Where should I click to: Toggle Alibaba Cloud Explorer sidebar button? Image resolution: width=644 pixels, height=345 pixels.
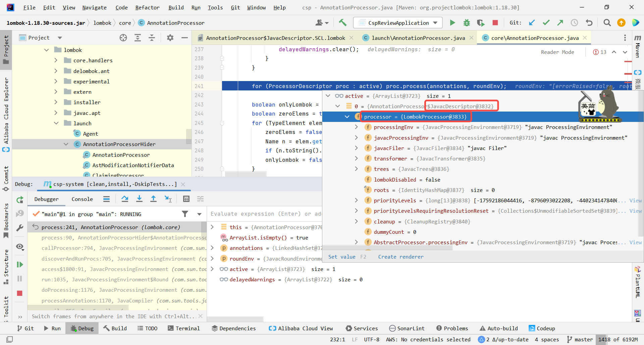coord(6,115)
